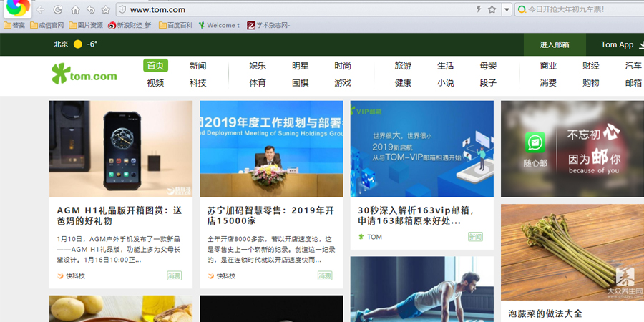The width and height of the screenshot is (644, 322).
Task: Open the 视频 navigation item
Action: click(x=156, y=83)
